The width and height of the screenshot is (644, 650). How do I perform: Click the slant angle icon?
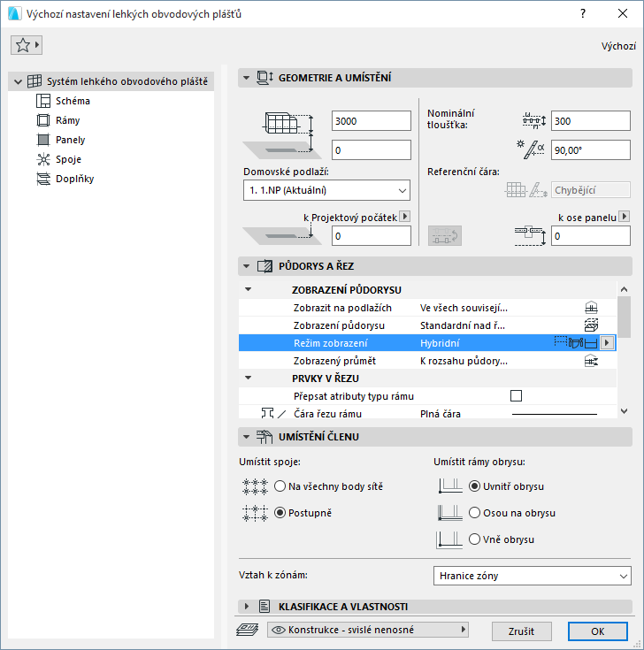pyautogui.click(x=531, y=149)
